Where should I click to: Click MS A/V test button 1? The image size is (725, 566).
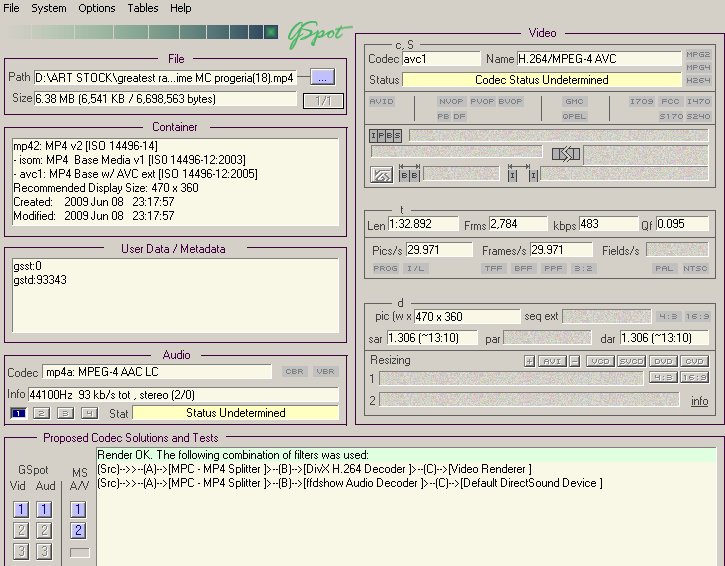click(78, 510)
